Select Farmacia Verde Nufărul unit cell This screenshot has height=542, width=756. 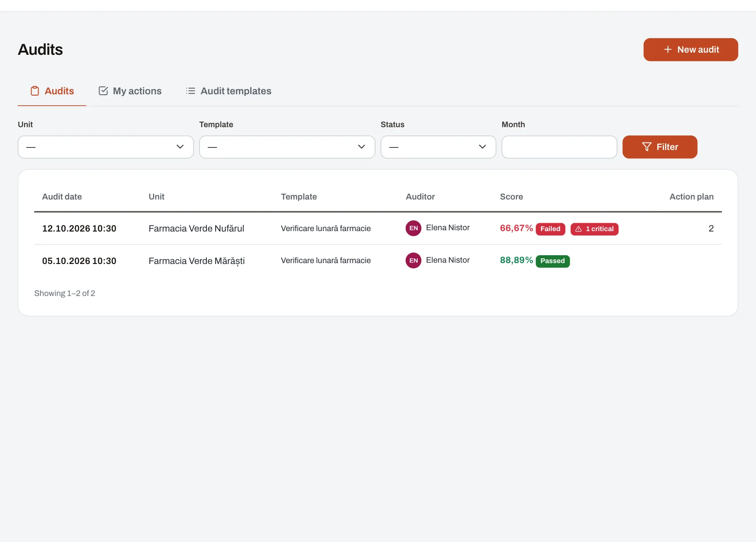click(x=196, y=228)
